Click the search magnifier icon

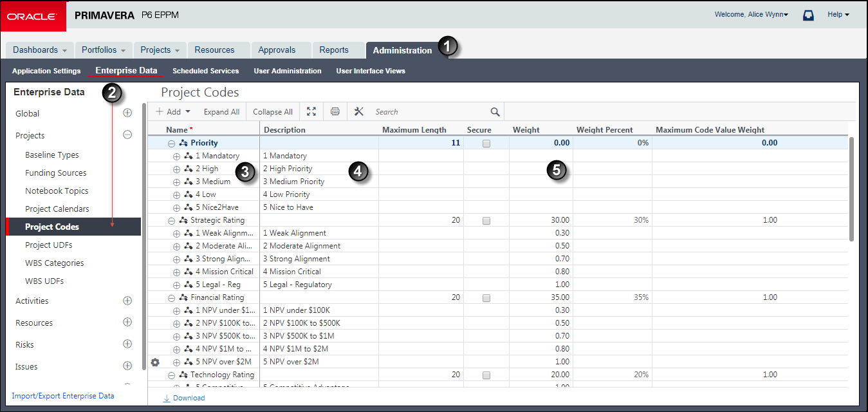point(495,111)
